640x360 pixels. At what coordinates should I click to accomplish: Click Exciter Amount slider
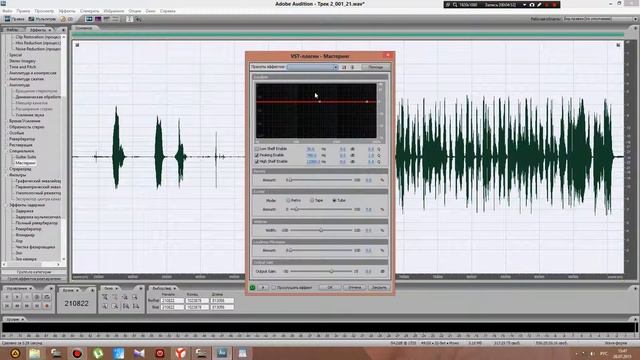click(321, 209)
